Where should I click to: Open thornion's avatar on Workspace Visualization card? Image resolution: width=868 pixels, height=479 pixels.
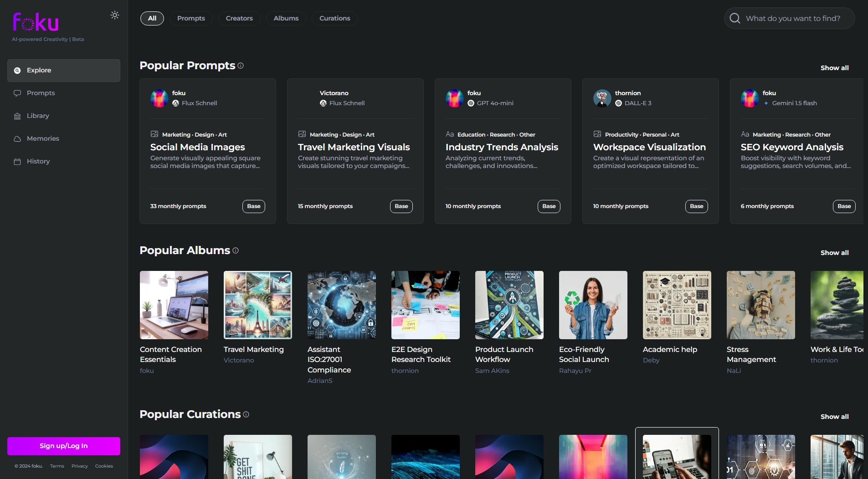point(602,98)
